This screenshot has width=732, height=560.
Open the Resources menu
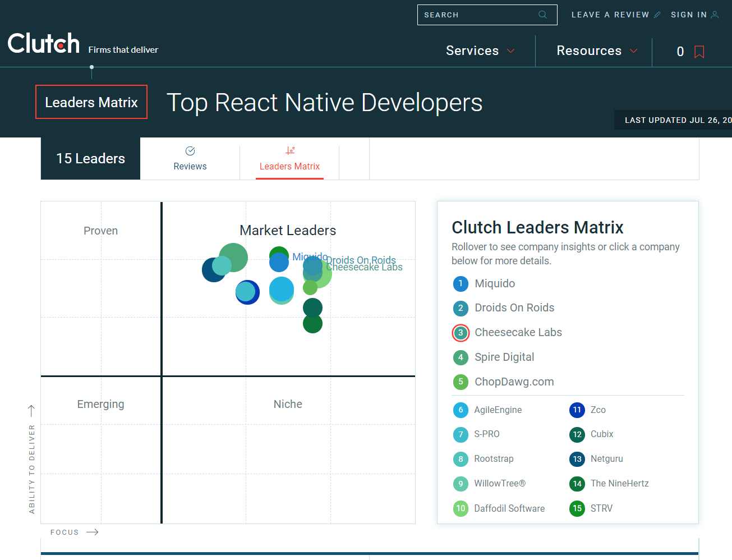click(589, 51)
